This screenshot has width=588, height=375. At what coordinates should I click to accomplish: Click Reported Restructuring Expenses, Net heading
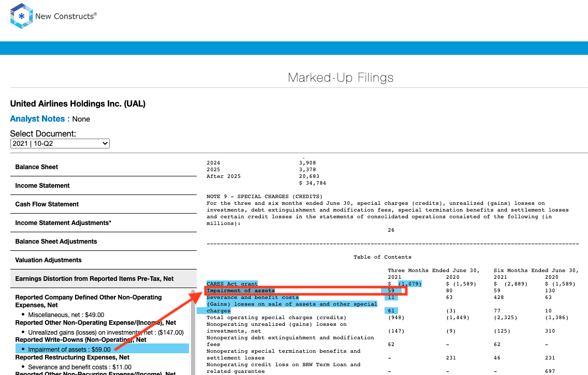[x=72, y=357]
